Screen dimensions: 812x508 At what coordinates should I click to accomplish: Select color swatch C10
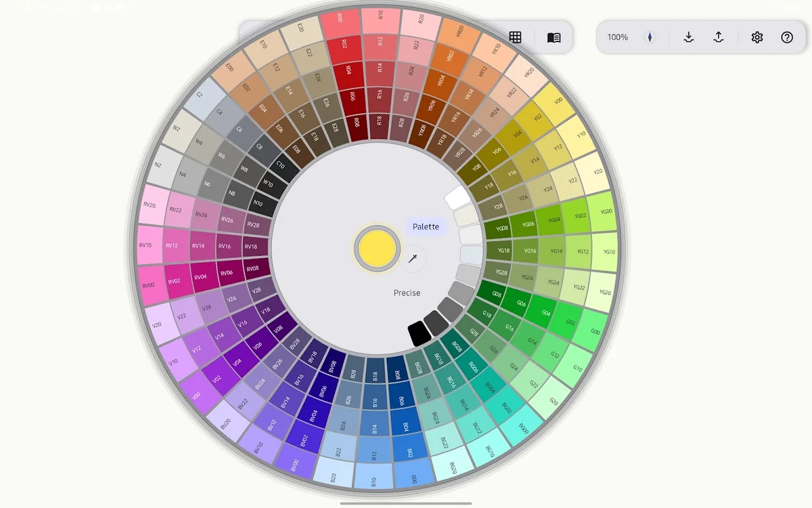(281, 165)
